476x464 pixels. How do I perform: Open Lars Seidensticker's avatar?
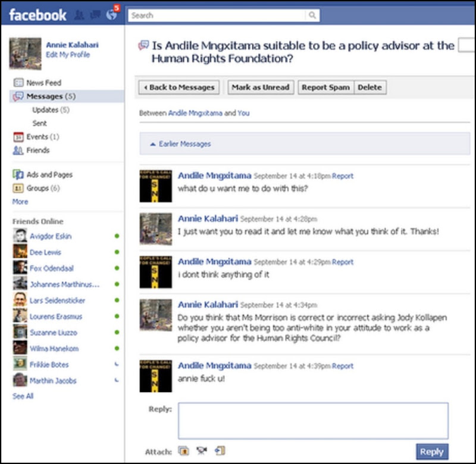coord(20,300)
